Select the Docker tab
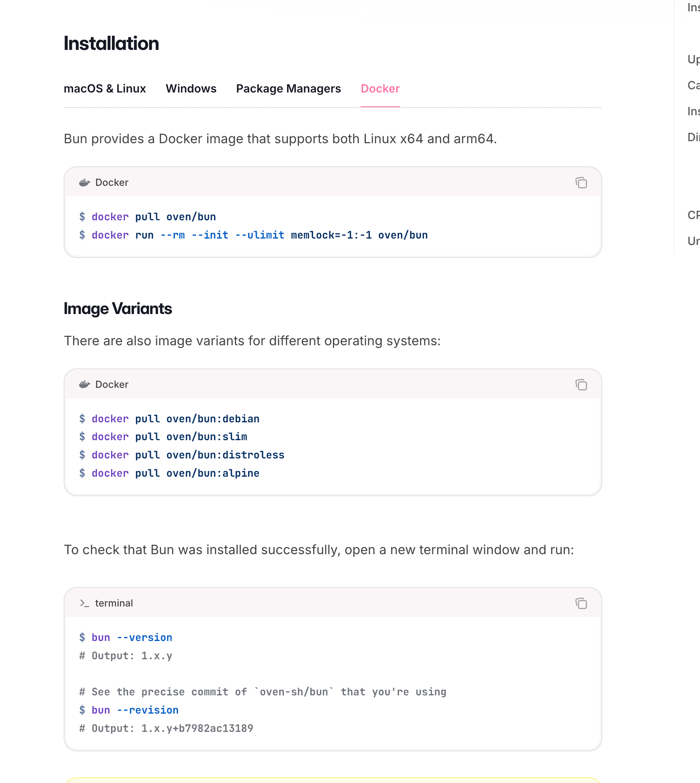 [x=380, y=88]
